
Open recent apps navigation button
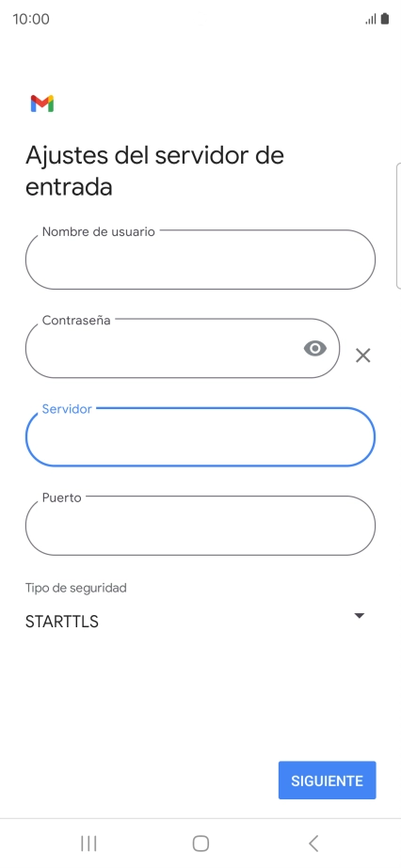click(88, 844)
